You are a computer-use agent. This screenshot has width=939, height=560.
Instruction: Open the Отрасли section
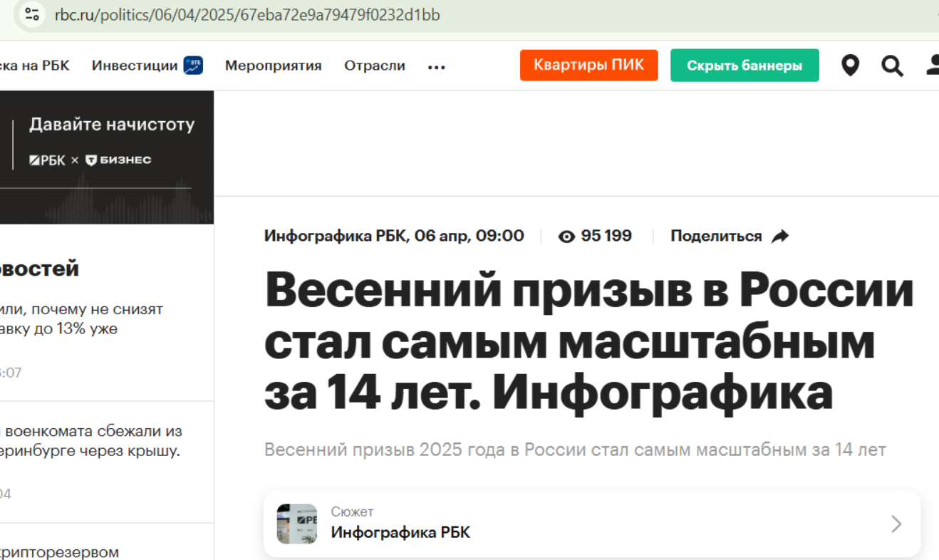pos(375,66)
